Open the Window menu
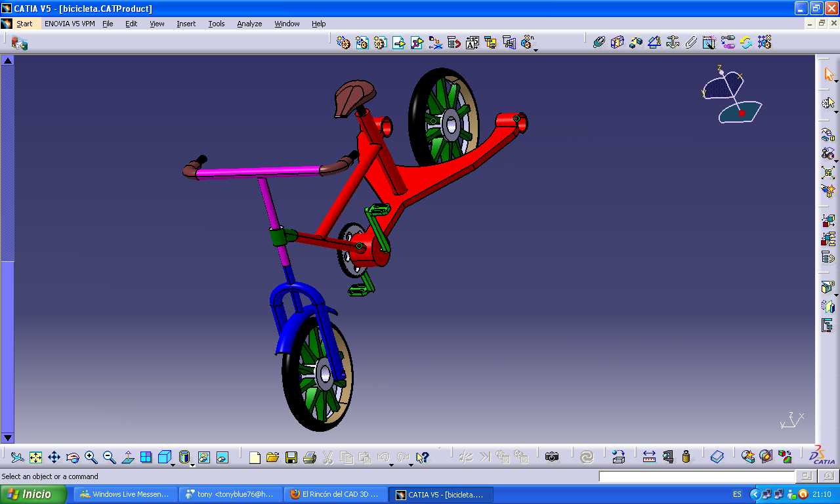 click(287, 24)
